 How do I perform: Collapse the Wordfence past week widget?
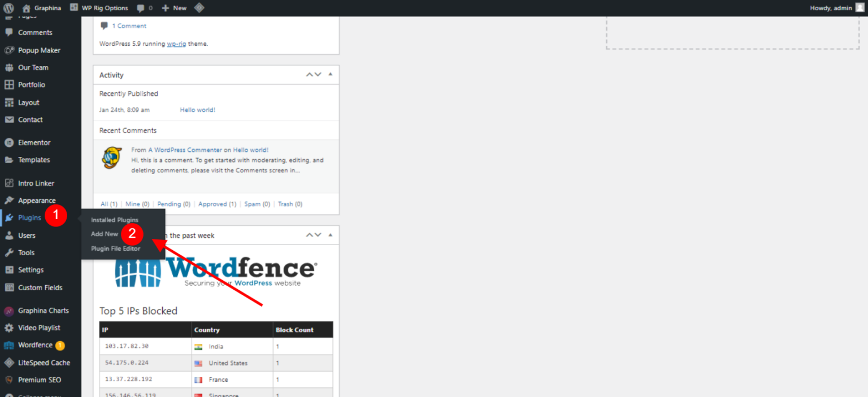329,234
